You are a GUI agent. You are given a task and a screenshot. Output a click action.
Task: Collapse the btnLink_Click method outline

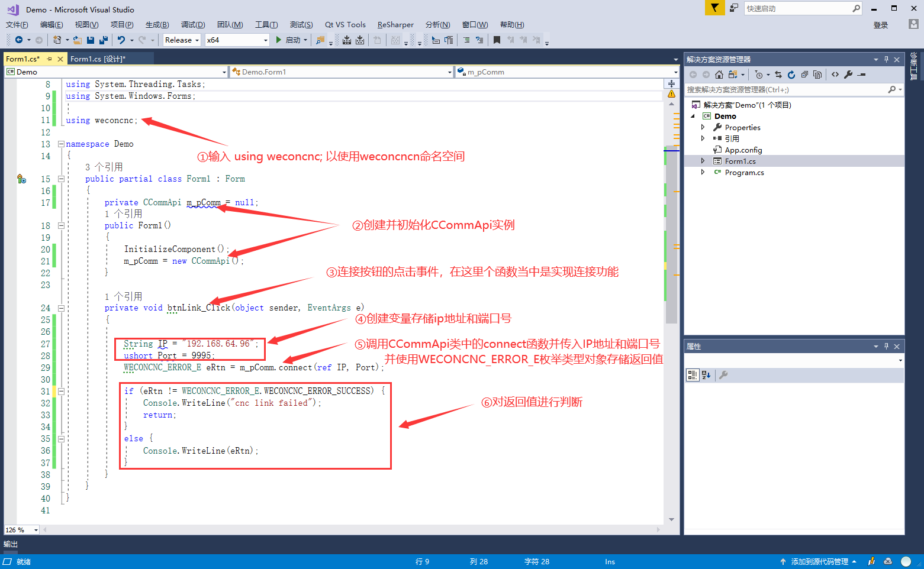(61, 308)
